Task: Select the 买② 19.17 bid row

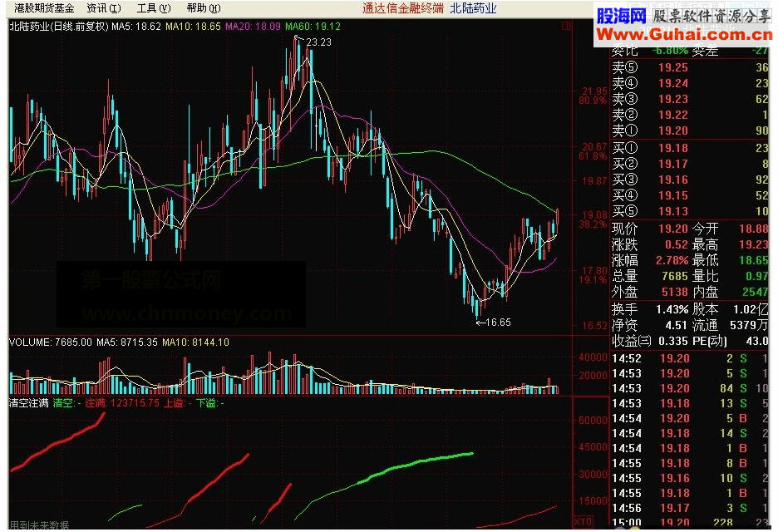Action: point(690,164)
